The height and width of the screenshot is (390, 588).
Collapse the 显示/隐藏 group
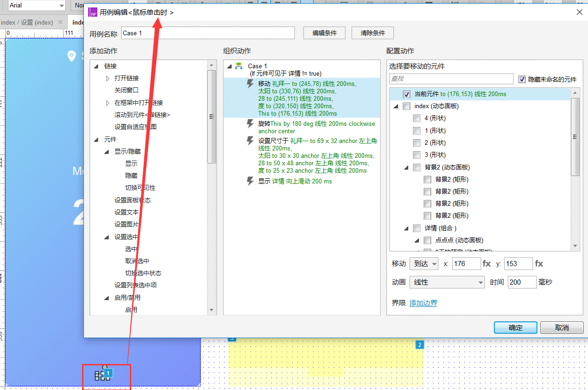coord(108,151)
